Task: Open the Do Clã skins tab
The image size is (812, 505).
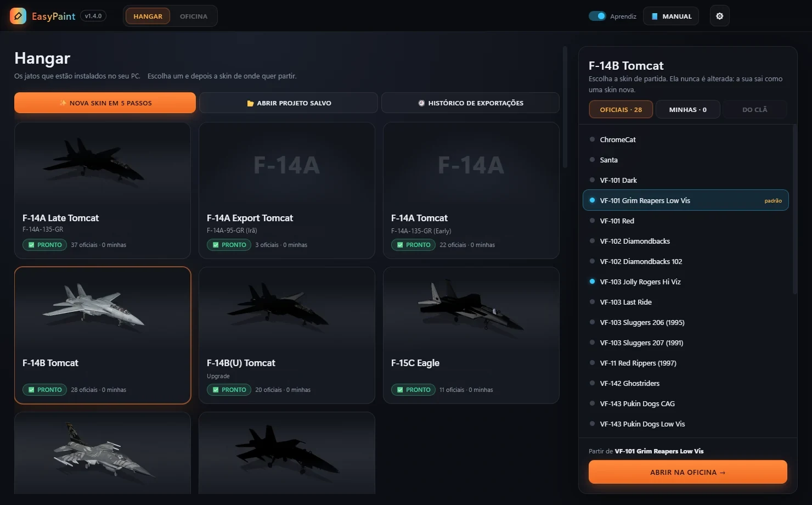Action: click(x=755, y=109)
